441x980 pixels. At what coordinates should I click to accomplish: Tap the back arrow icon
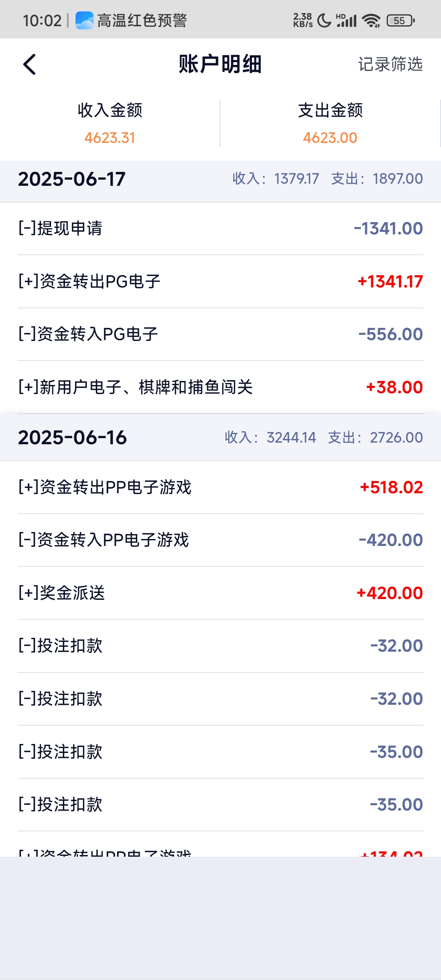click(29, 65)
